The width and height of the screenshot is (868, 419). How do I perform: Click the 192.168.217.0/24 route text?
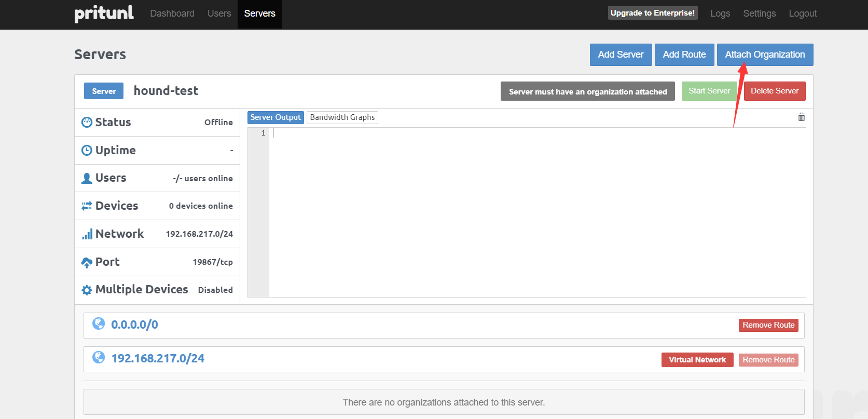coord(158,358)
